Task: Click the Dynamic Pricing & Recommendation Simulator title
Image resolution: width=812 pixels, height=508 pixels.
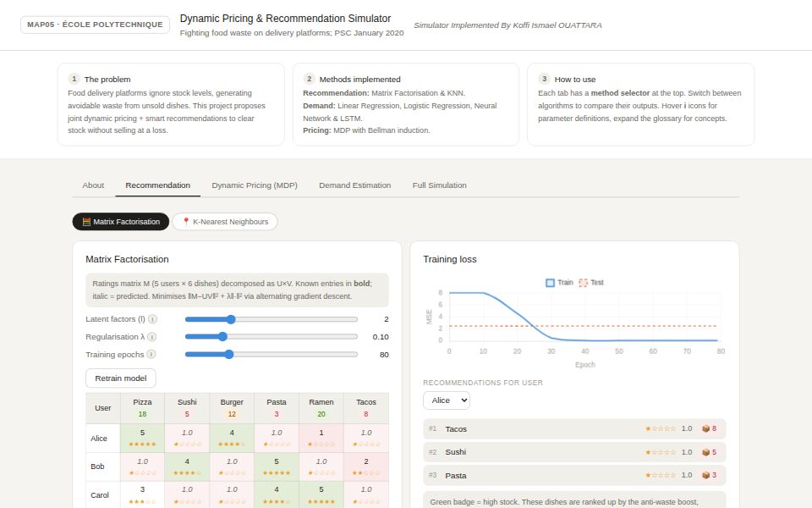Action: (x=285, y=19)
